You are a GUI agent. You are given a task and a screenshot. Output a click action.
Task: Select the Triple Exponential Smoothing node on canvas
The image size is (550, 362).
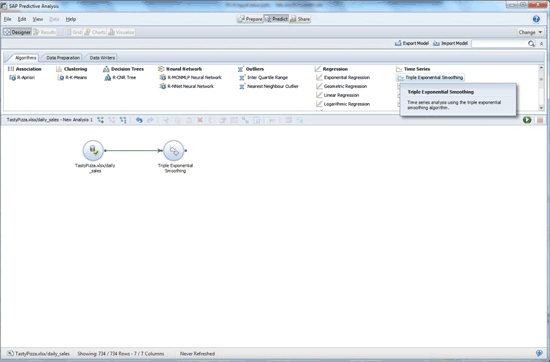click(174, 150)
